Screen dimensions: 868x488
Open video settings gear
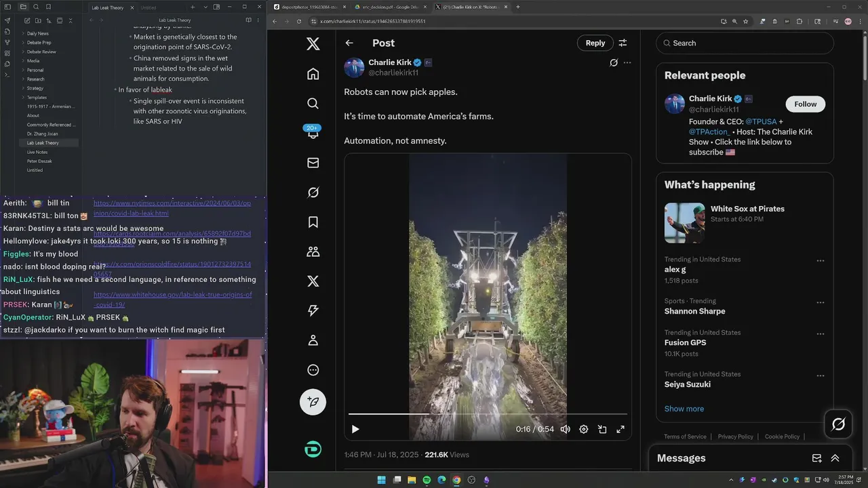click(x=584, y=429)
